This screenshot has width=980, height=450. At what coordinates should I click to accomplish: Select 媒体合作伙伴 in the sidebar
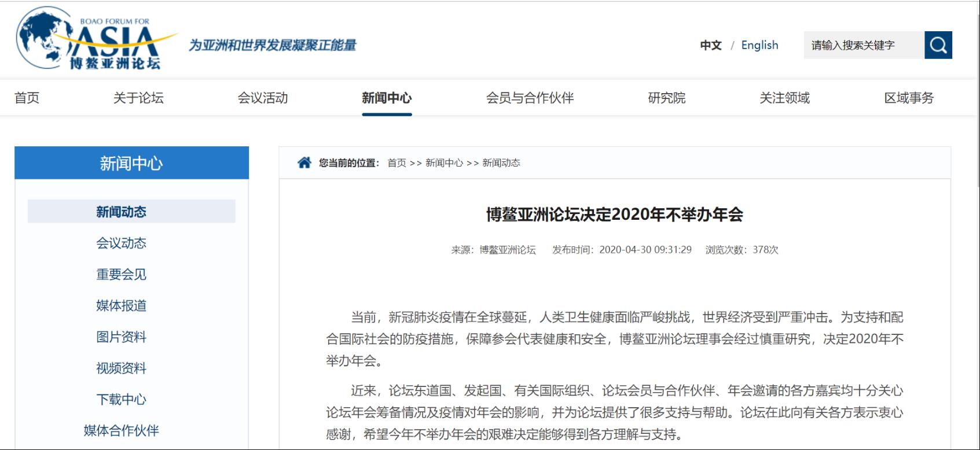(x=121, y=430)
